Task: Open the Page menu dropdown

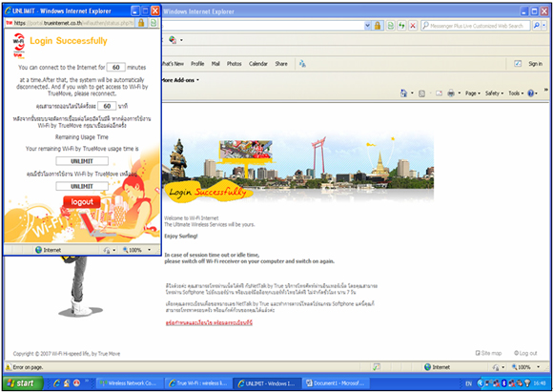Action: [473, 93]
